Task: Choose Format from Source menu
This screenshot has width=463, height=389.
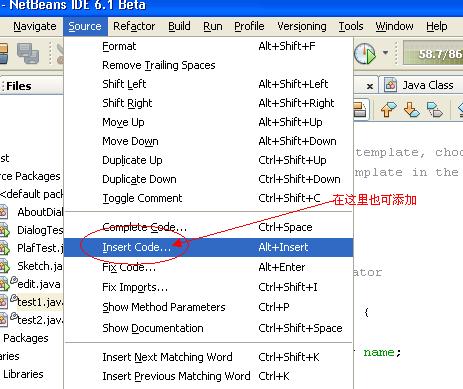Action: pos(208,46)
